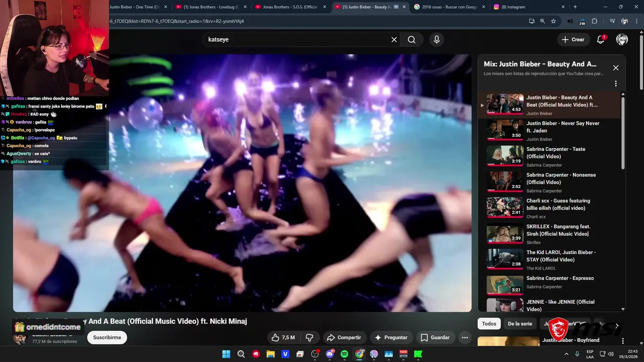The height and width of the screenshot is (362, 644).
Task: Open Windows taskbar search
Action: click(241, 354)
